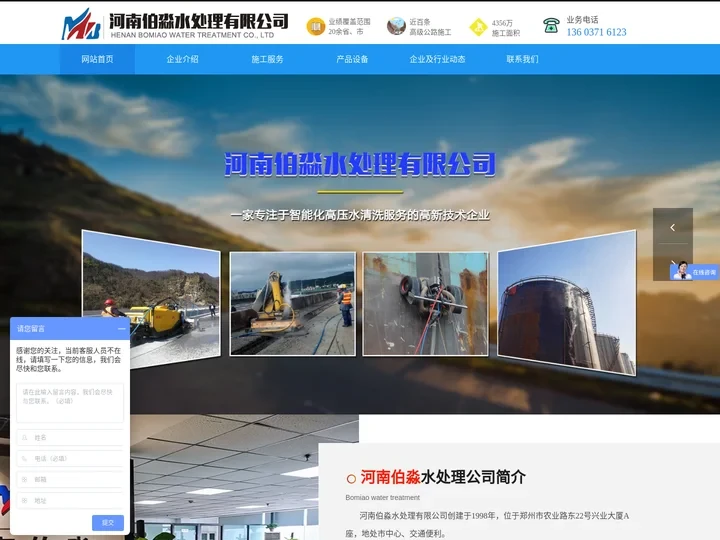This screenshot has height=540, width=720.
Task: Go to previous banner slide arrow
Action: (673, 227)
